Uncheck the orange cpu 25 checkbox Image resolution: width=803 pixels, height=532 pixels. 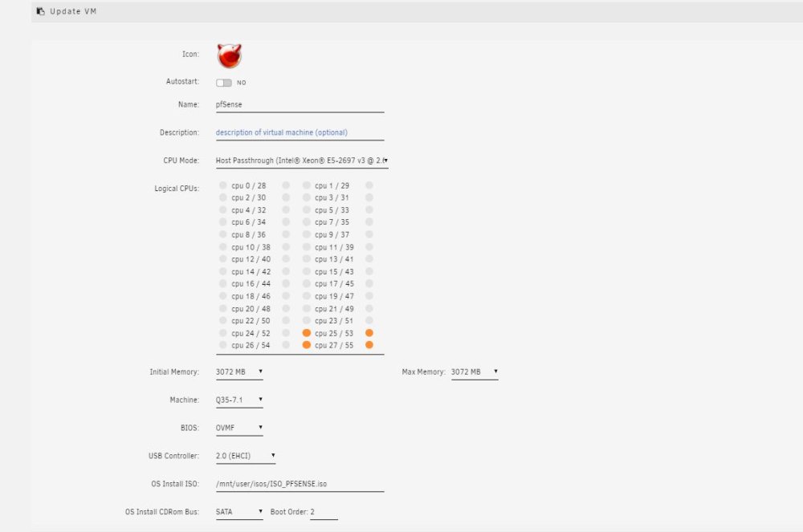coord(306,332)
